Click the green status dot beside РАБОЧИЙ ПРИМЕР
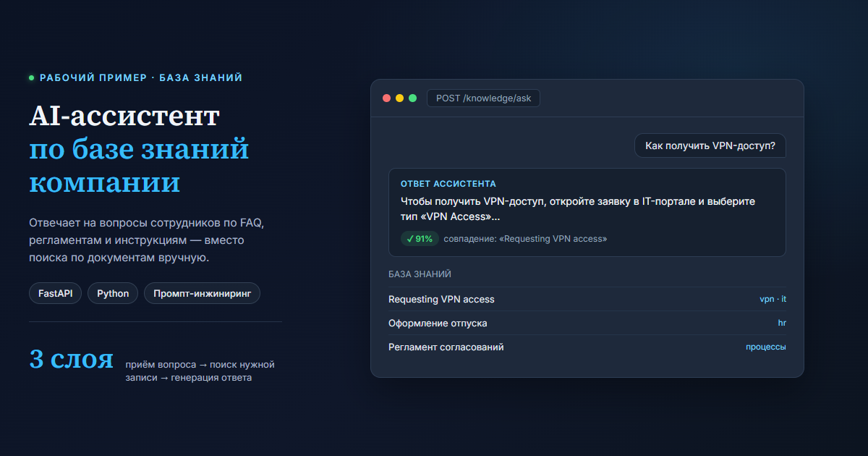The width and height of the screenshot is (868, 456). click(32, 77)
